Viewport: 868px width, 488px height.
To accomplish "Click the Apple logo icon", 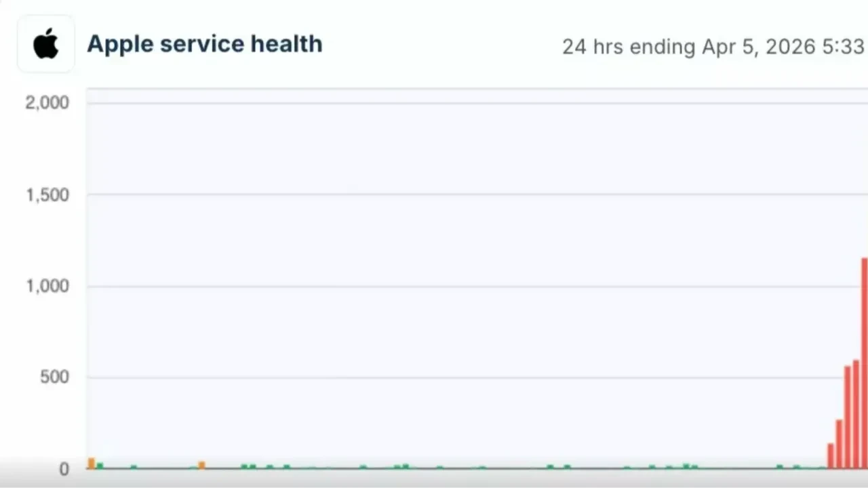I will [x=45, y=45].
